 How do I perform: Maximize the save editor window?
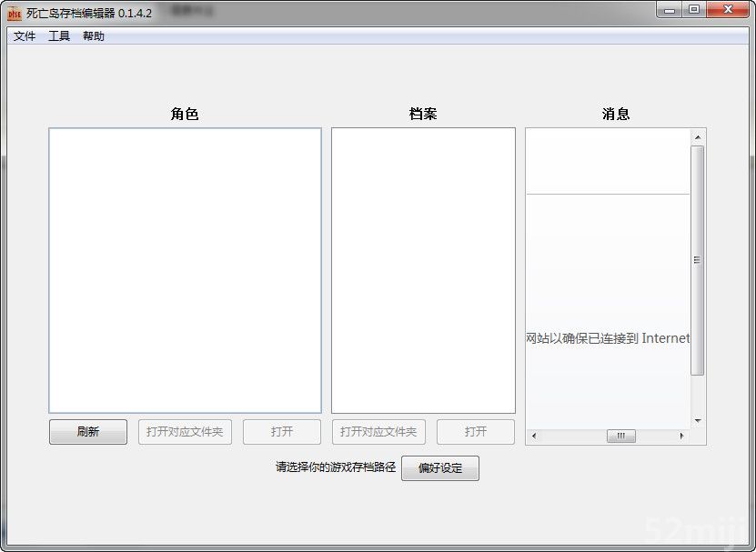tap(694, 9)
